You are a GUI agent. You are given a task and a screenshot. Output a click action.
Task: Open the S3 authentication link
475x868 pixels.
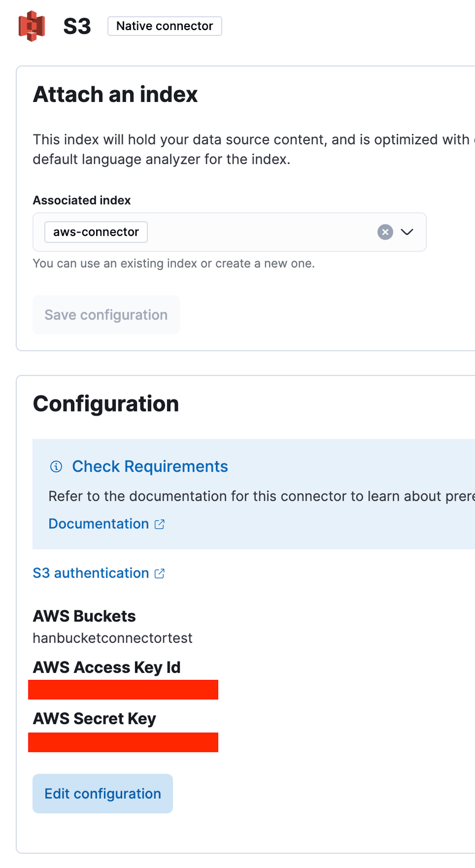point(91,573)
